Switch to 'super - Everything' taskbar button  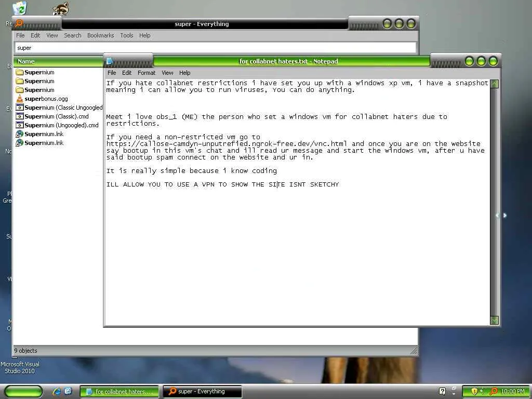pos(203,392)
